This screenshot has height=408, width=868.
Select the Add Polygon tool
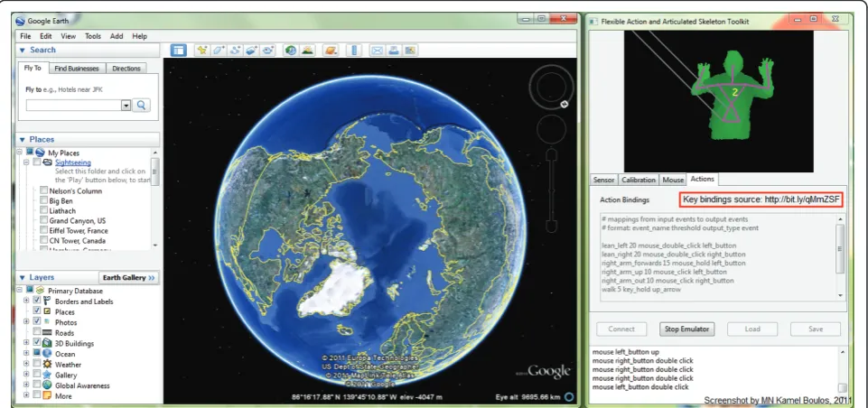click(219, 51)
